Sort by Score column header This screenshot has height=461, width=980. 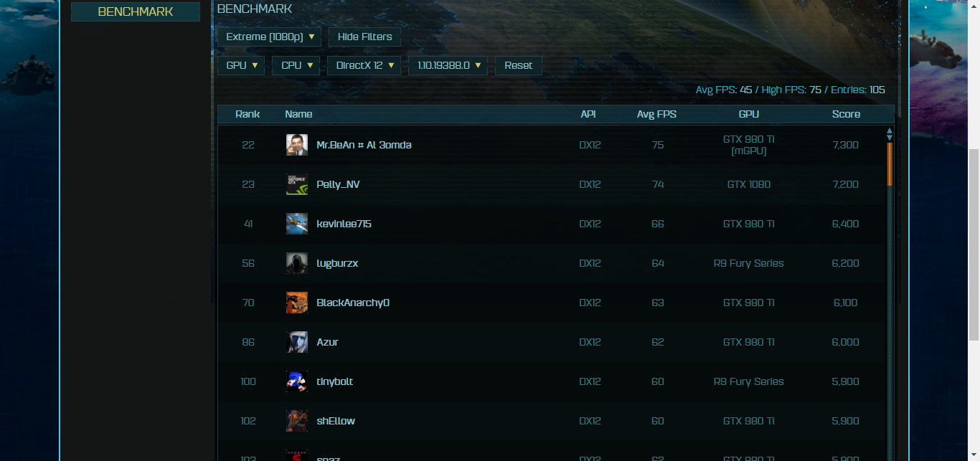point(846,114)
